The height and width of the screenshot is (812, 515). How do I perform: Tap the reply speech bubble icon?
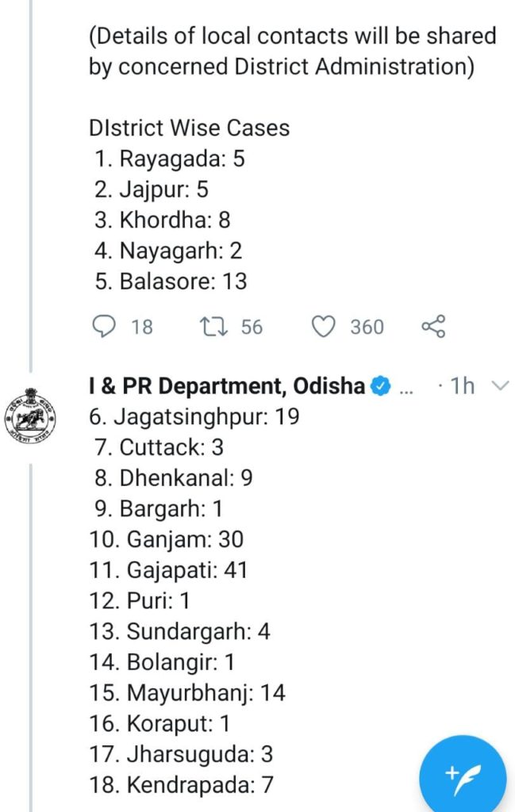point(104,327)
